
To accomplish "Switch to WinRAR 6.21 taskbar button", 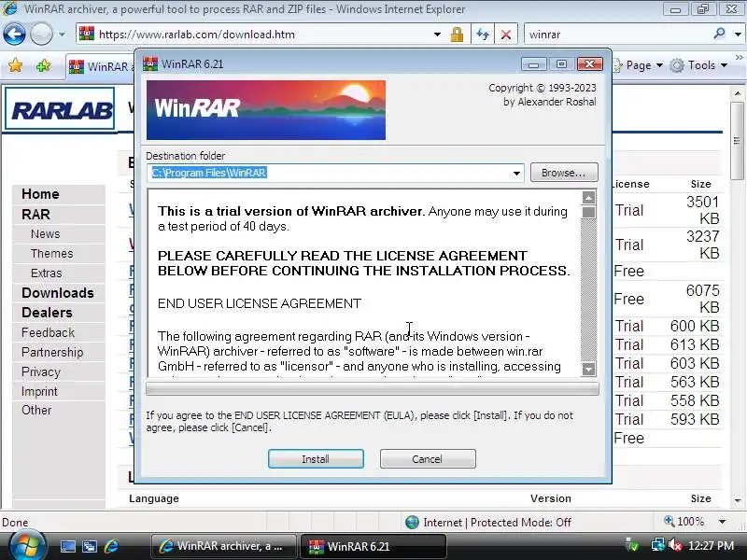I will pos(373,546).
